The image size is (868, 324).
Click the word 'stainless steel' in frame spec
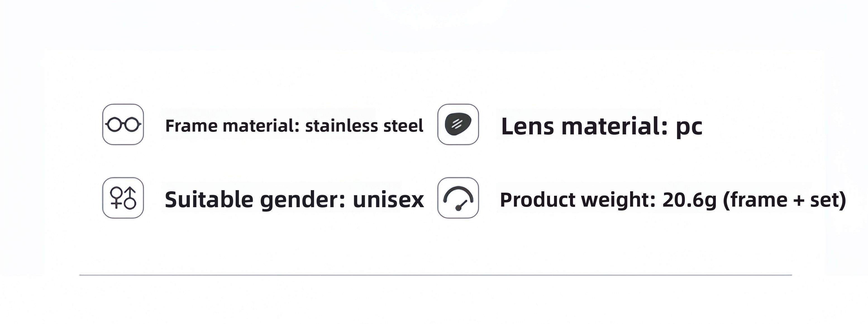(x=364, y=126)
